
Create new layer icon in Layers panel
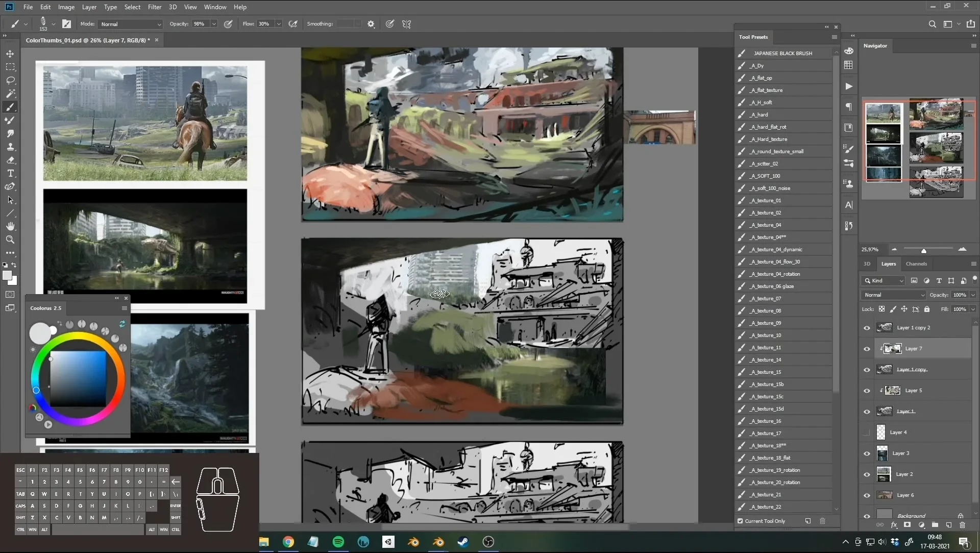pos(948,524)
